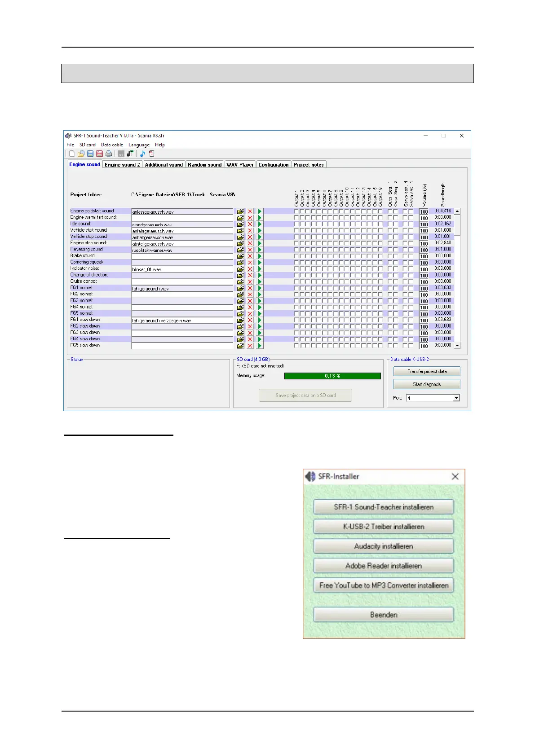The width and height of the screenshot is (535, 756).
Task: Browse file for FG1 normal sound
Action: point(240,288)
